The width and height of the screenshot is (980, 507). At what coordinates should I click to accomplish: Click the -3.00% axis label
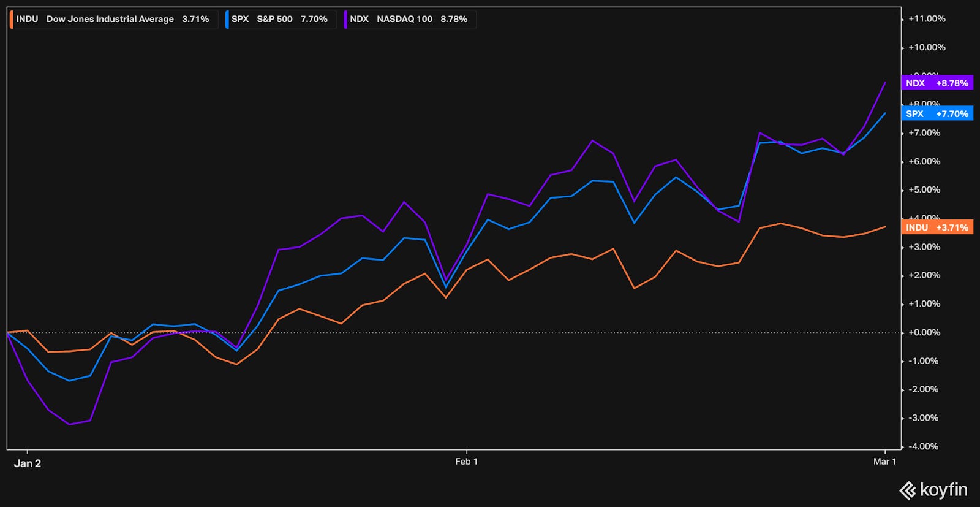point(924,418)
